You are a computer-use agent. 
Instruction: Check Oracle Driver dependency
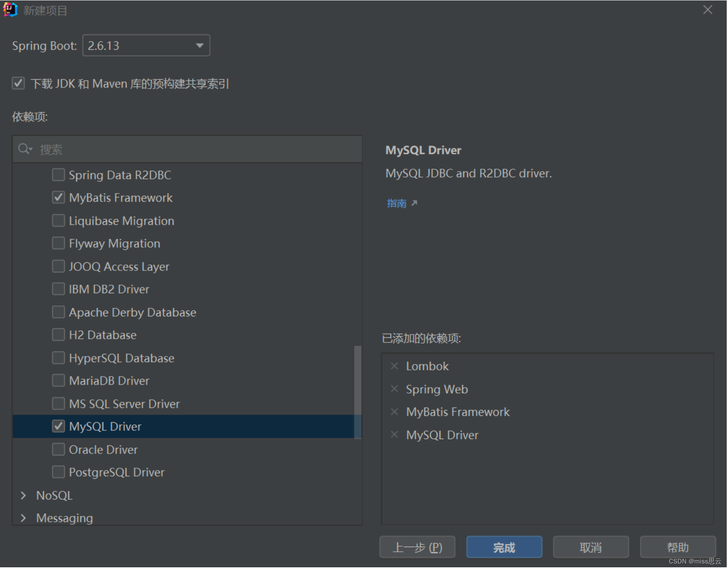coord(59,449)
